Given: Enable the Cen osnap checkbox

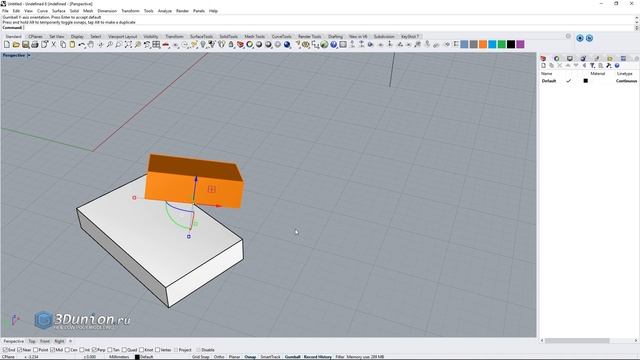Looking at the screenshot, I should click(x=68, y=350).
